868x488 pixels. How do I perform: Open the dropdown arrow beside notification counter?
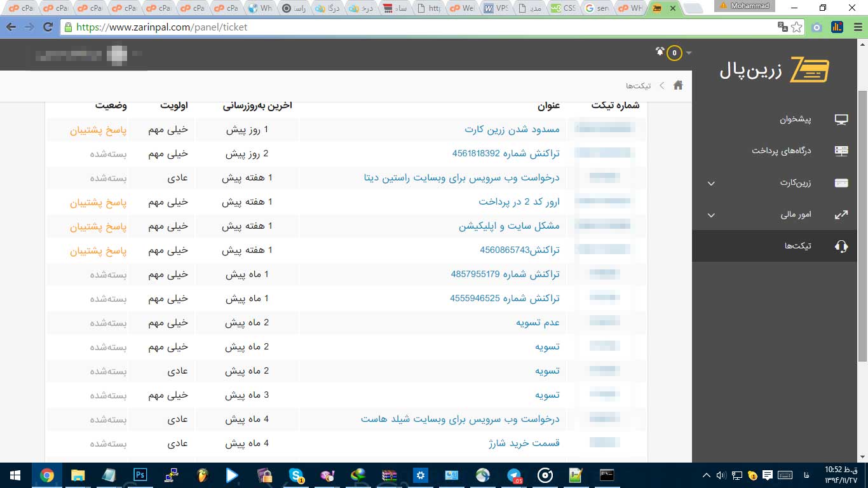[x=689, y=53]
